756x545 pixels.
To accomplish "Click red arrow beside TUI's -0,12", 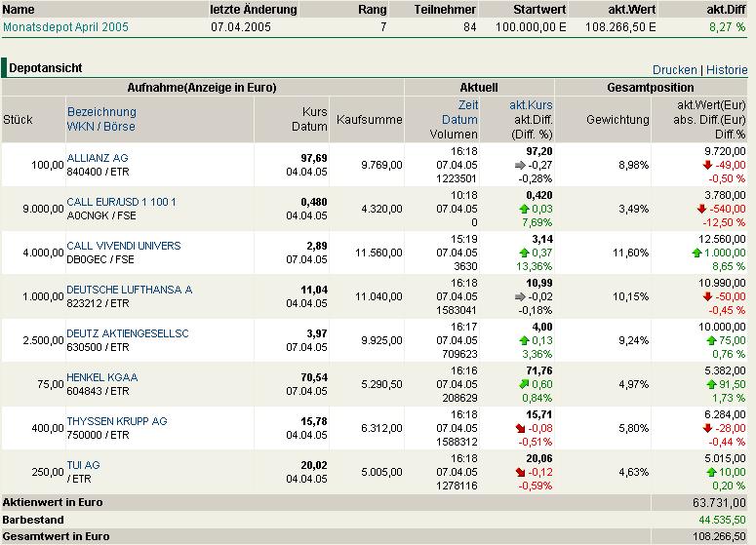I will pos(519,473).
